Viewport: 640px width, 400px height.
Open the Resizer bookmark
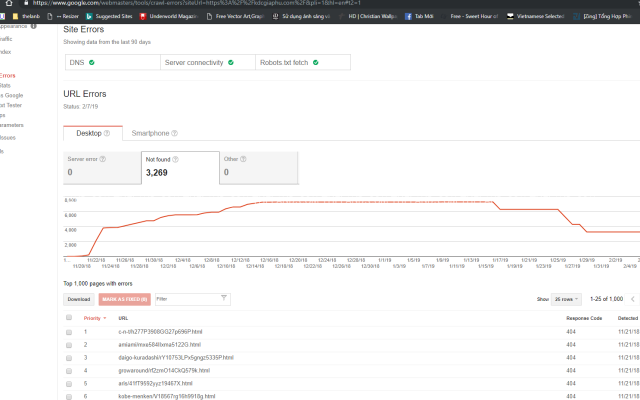(x=63, y=16)
